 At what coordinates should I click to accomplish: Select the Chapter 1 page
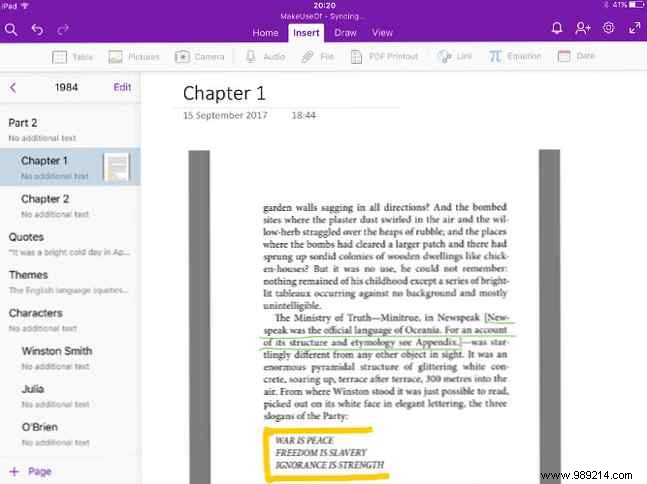pyautogui.click(x=70, y=167)
